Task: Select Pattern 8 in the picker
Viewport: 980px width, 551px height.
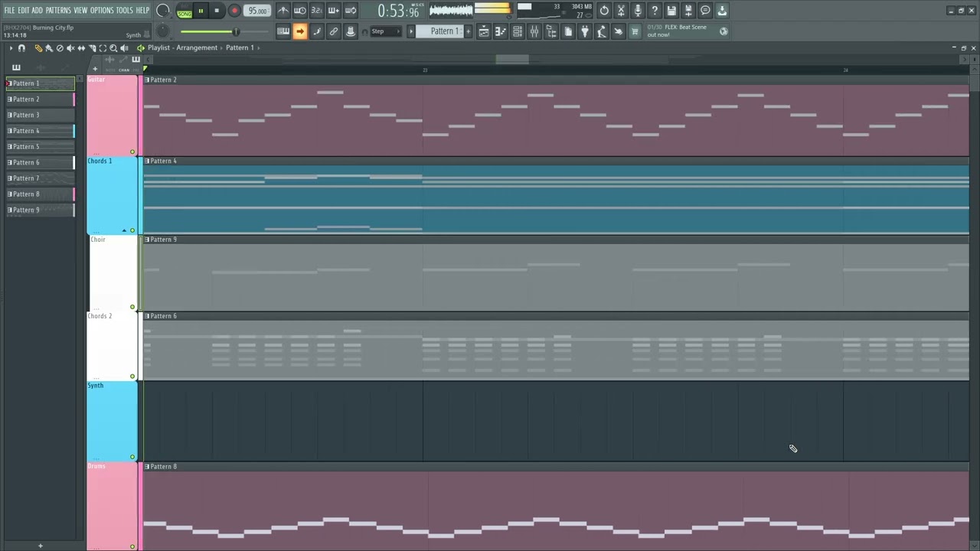Action: (41, 194)
